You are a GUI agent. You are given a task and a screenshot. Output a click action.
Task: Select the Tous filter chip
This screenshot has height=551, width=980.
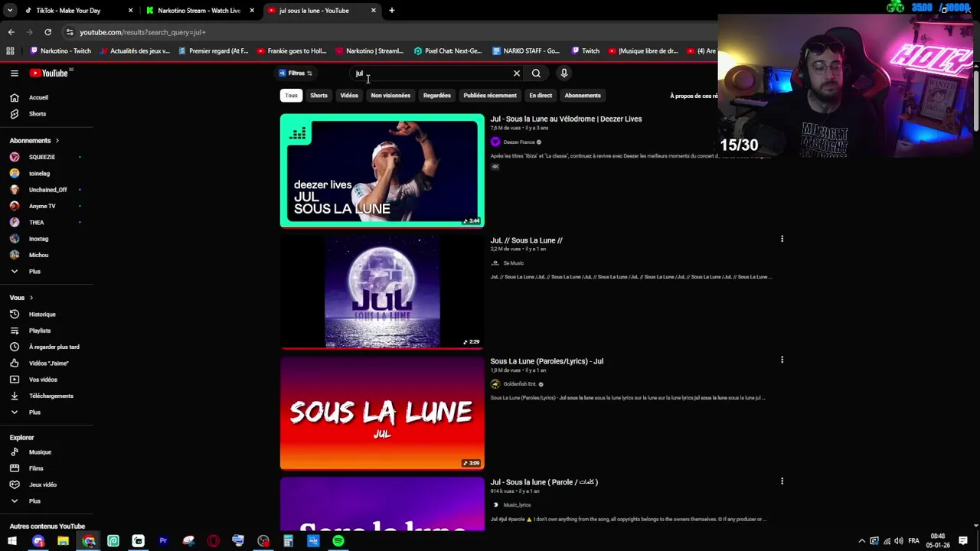point(291,96)
